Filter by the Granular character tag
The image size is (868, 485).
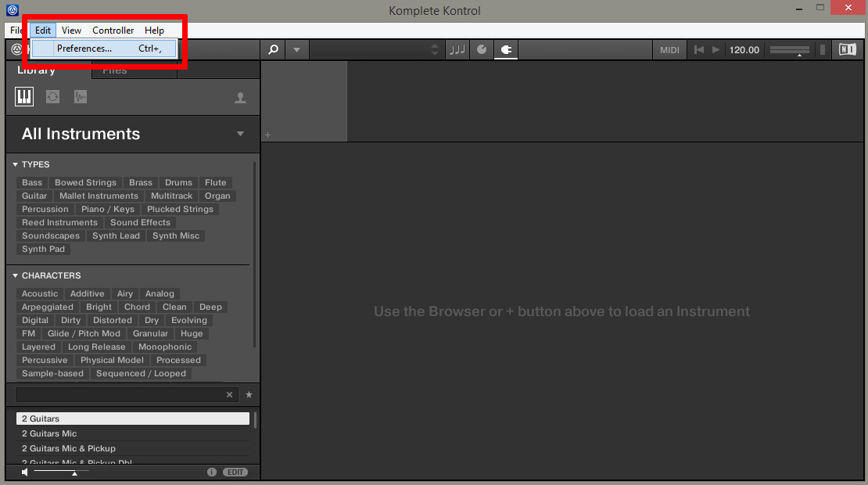[x=151, y=334]
